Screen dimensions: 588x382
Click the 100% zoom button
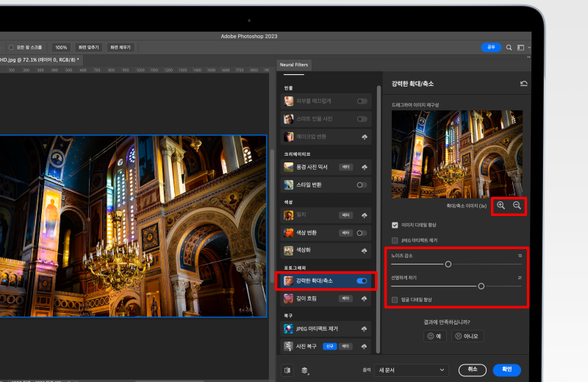(x=61, y=47)
